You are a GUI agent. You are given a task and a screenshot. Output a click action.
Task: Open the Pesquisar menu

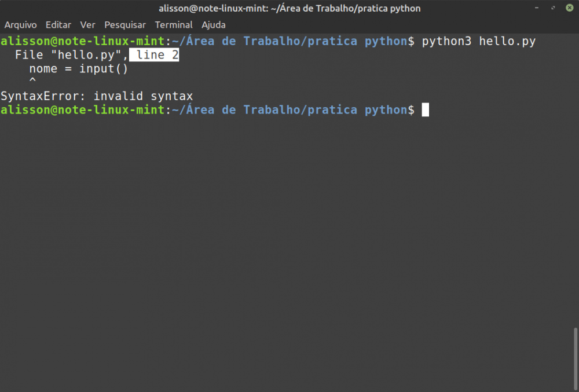click(x=125, y=25)
